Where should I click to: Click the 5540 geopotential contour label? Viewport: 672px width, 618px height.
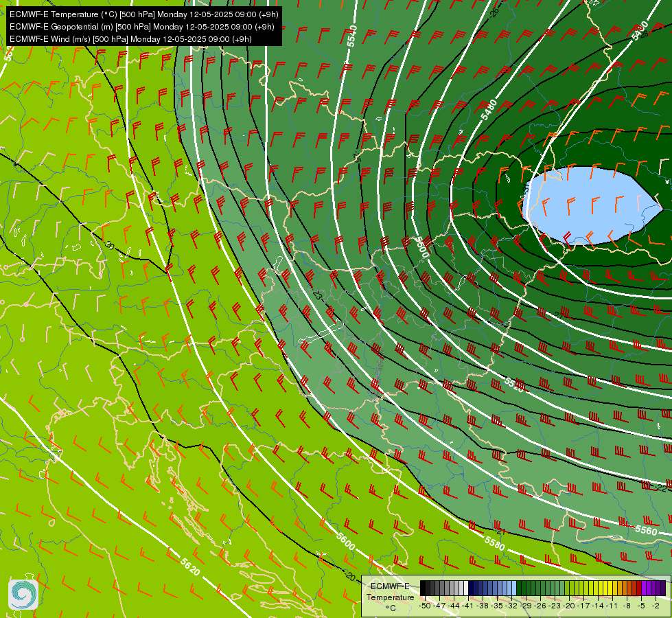[x=352, y=36]
